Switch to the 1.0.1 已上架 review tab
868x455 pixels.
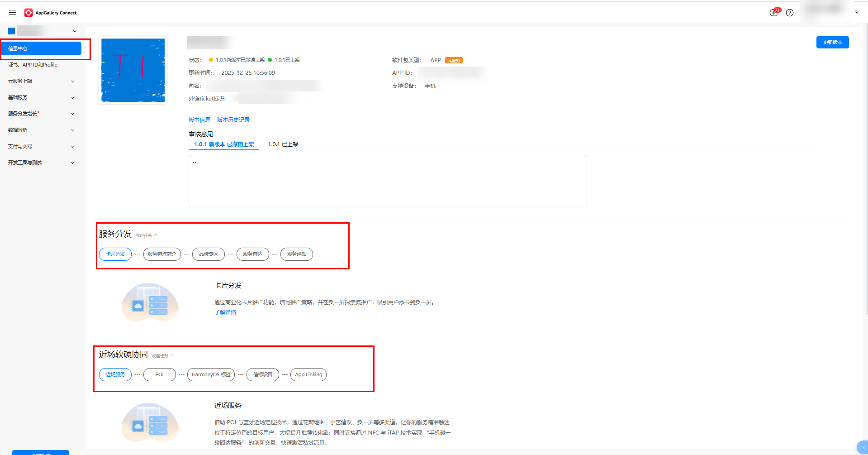283,144
